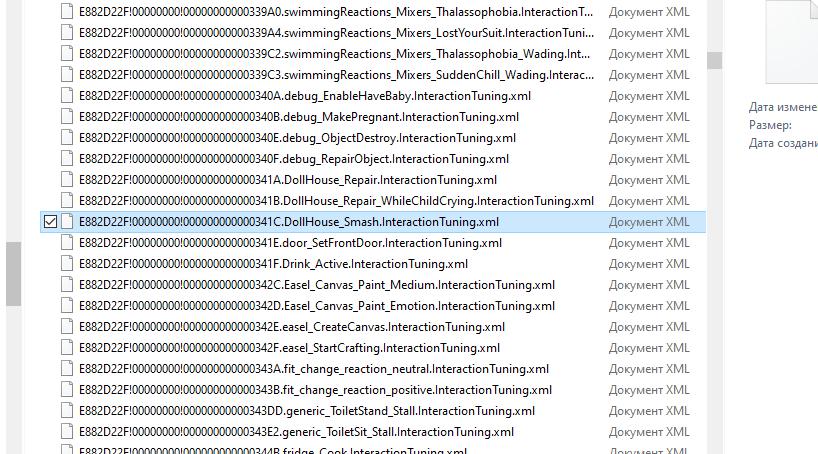The height and width of the screenshot is (454, 818).
Task: Click Документ XML type of fit_change_reaction_positive row
Action: [x=649, y=390]
